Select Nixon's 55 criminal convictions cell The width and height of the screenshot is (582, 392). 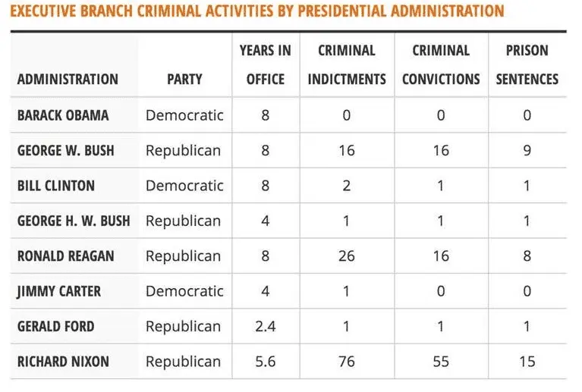[441, 361]
